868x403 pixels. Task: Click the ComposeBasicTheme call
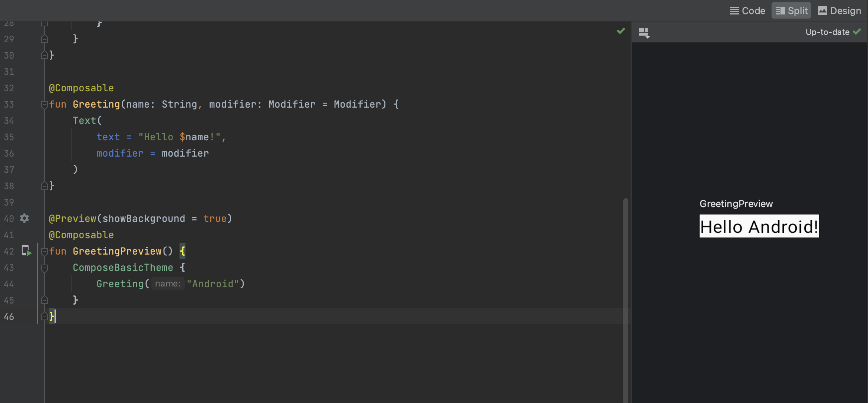123,268
